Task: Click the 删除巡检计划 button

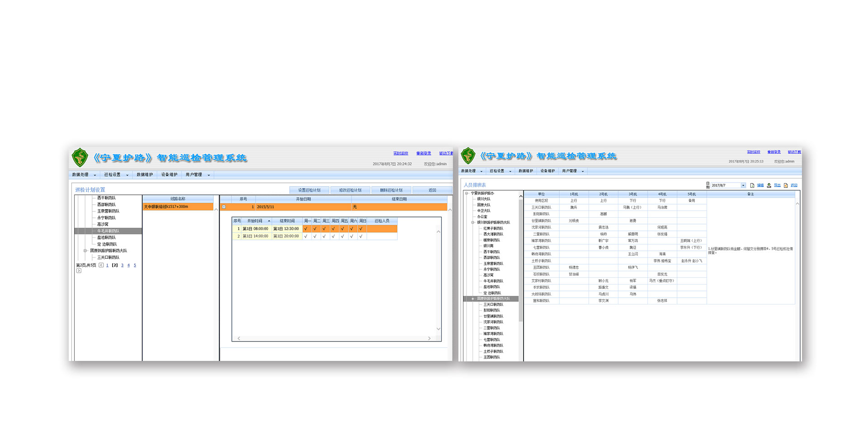Action: coord(391,190)
